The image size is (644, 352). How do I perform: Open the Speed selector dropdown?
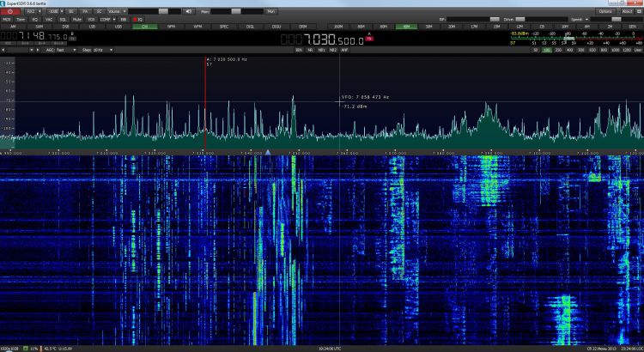click(x=580, y=19)
